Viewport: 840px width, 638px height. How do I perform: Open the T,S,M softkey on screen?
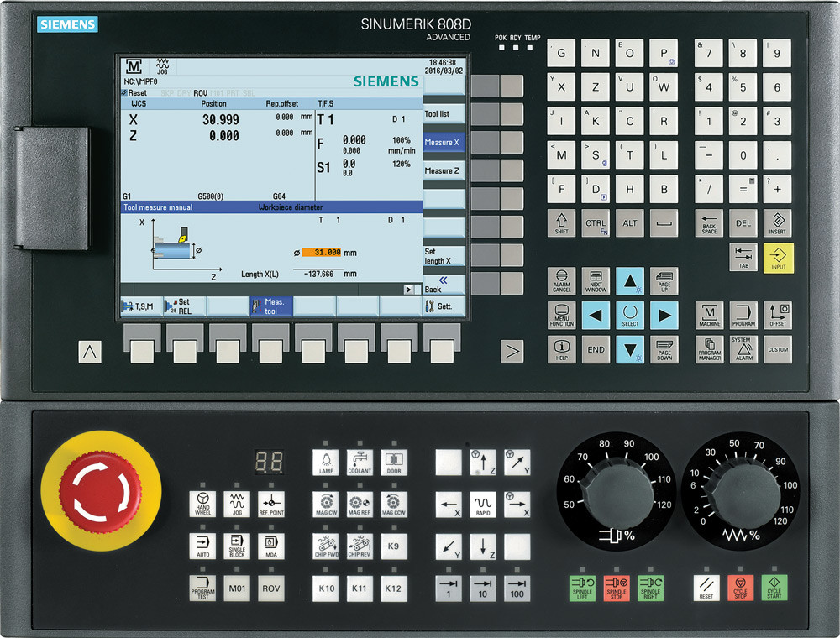coord(141,306)
